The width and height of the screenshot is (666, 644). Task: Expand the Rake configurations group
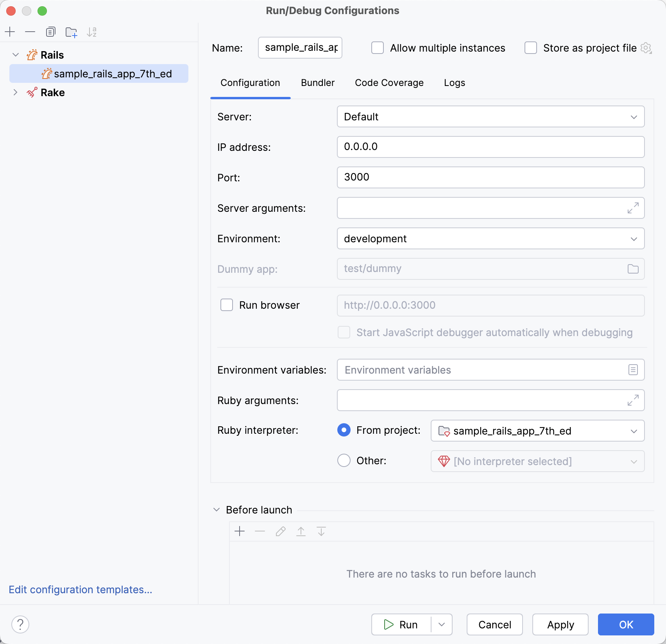coord(15,92)
